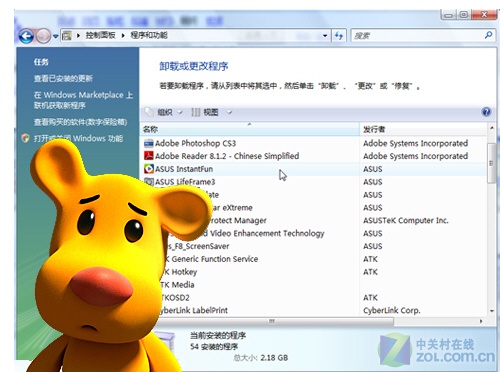500x372 pixels.
Task: Open the address bar history dropdown
Action: coord(325,35)
